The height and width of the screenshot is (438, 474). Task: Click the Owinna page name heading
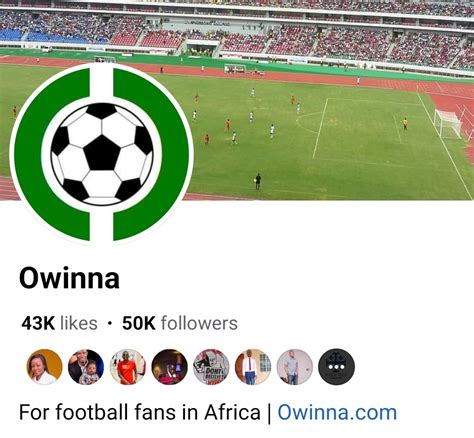click(69, 278)
